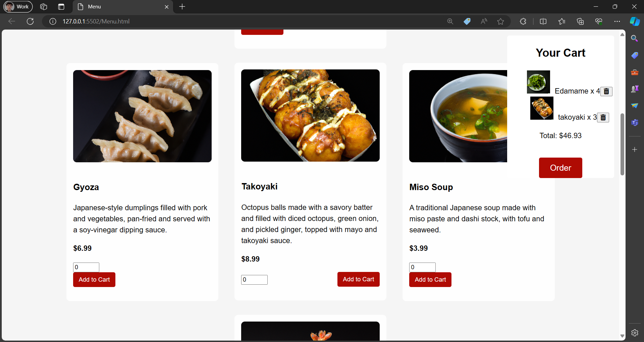This screenshot has height=342, width=644.
Task: Click takoyaki thumbnail in cart
Action: tap(542, 108)
